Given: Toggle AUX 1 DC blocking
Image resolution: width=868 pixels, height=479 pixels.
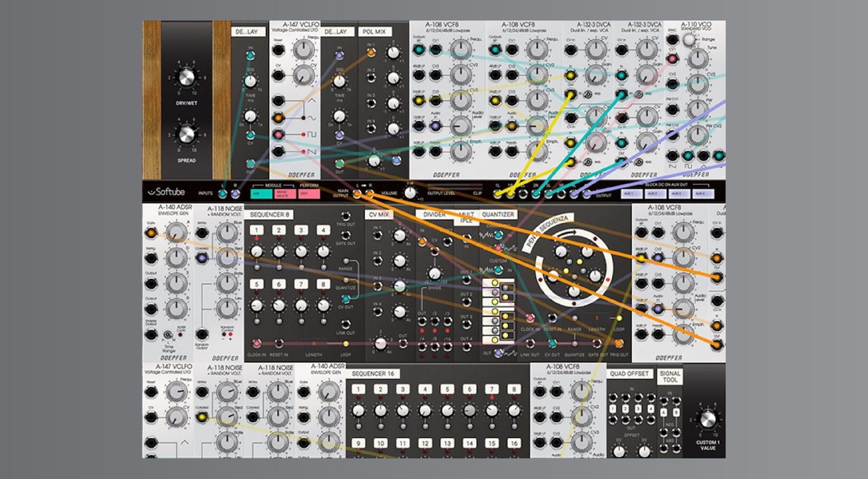Looking at the screenshot, I should [x=631, y=193].
